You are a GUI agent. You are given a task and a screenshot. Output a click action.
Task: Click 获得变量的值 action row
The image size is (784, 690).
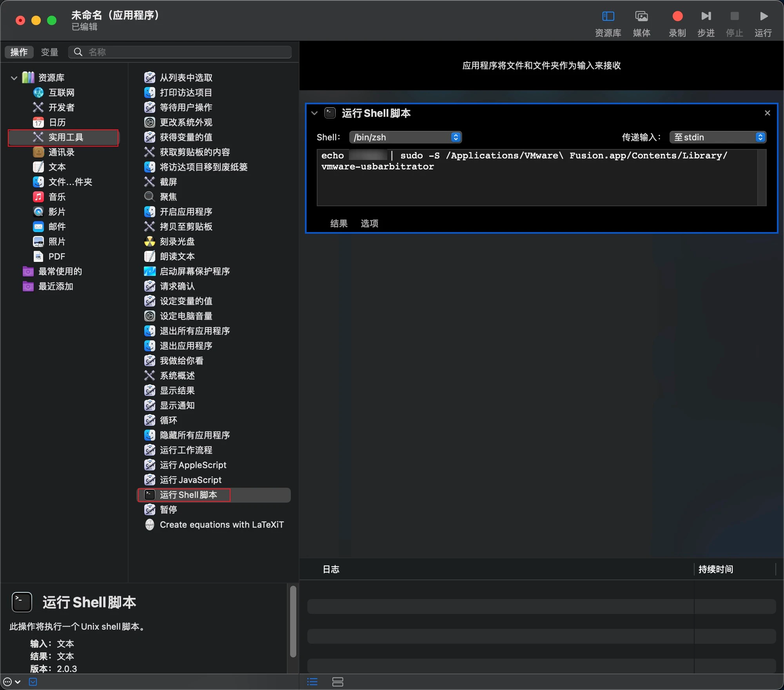[214, 137]
